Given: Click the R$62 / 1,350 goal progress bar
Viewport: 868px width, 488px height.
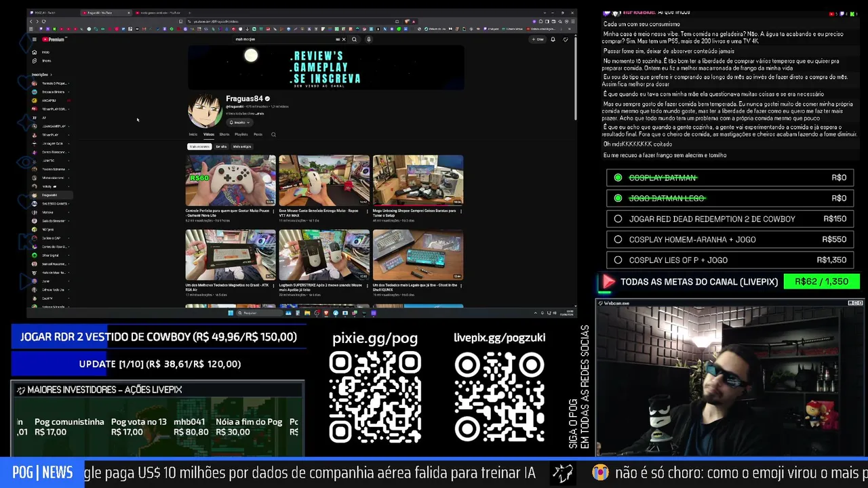Looking at the screenshot, I should [822, 281].
